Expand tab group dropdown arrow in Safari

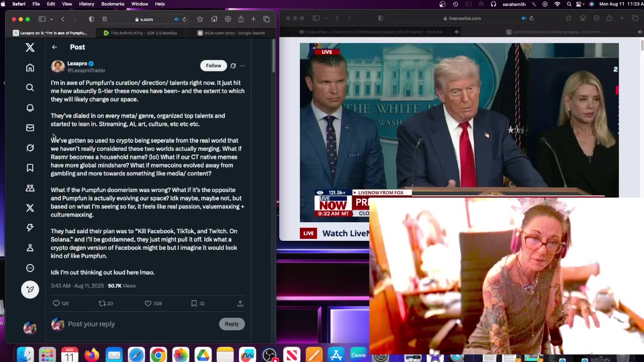coord(51,19)
